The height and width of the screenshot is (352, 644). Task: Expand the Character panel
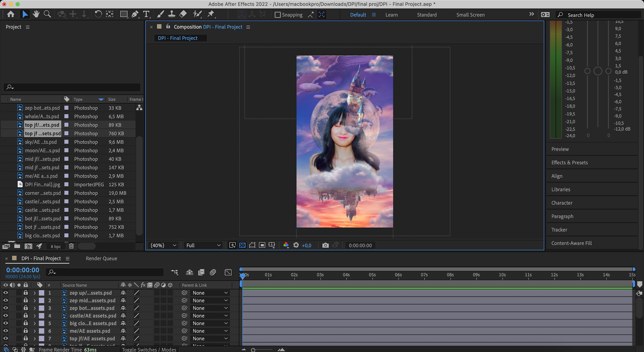pos(562,203)
